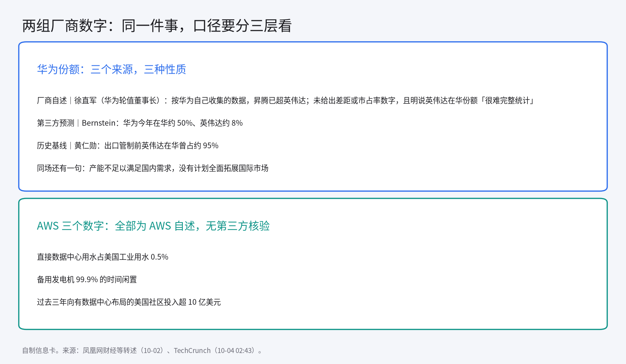Image resolution: width=626 pixels, height=364 pixels.
Task: Click the line 第三方预测｜Bernstein 华为约50%
Action: click(140, 123)
